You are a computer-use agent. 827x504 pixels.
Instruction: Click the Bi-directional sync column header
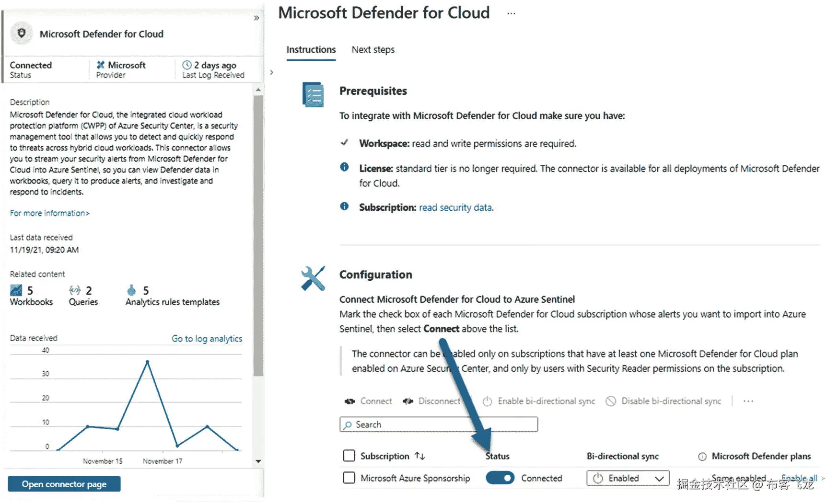click(x=623, y=457)
